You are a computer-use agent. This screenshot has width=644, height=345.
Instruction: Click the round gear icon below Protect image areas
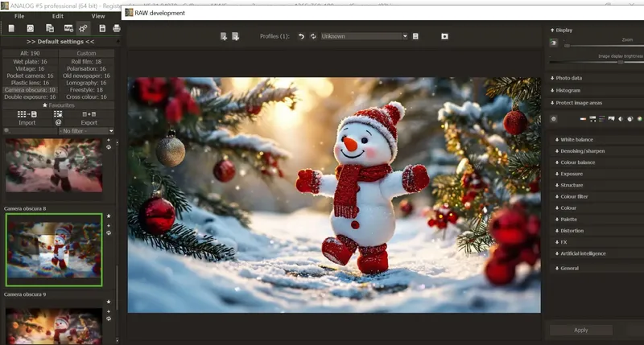pyautogui.click(x=554, y=119)
